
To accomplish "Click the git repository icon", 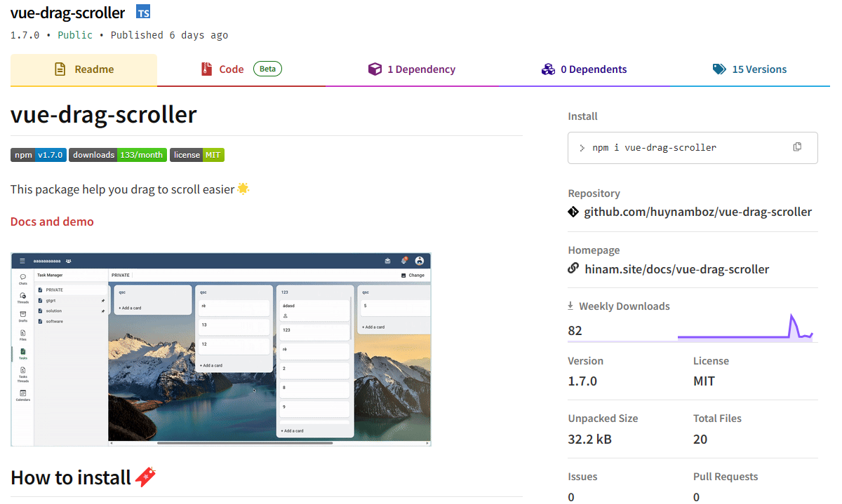I will [x=573, y=212].
